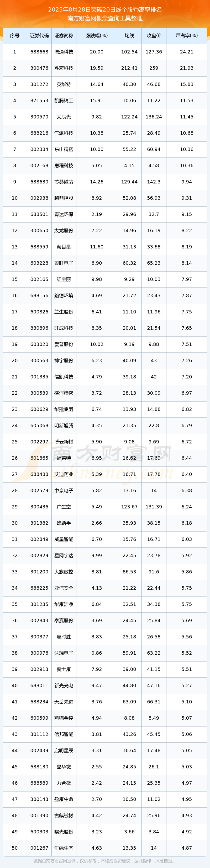Select stock name 神宇股份
Screen dimensions: 210x868
click(x=64, y=361)
